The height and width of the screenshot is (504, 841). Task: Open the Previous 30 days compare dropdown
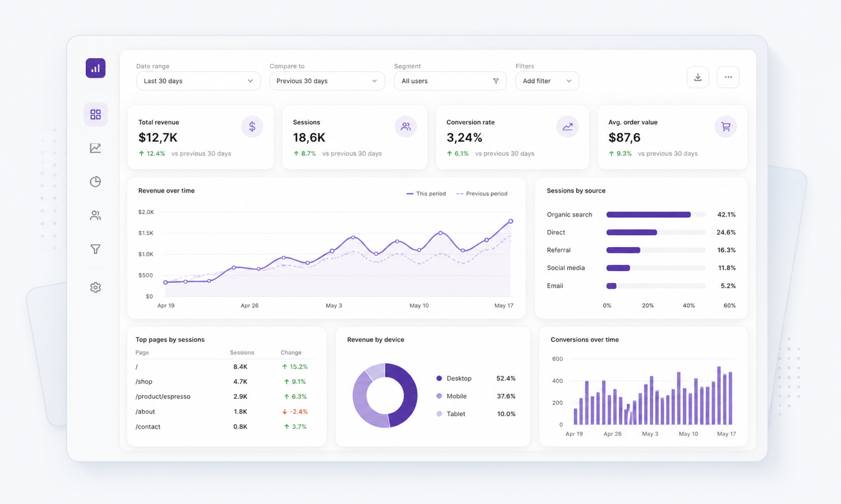(327, 81)
